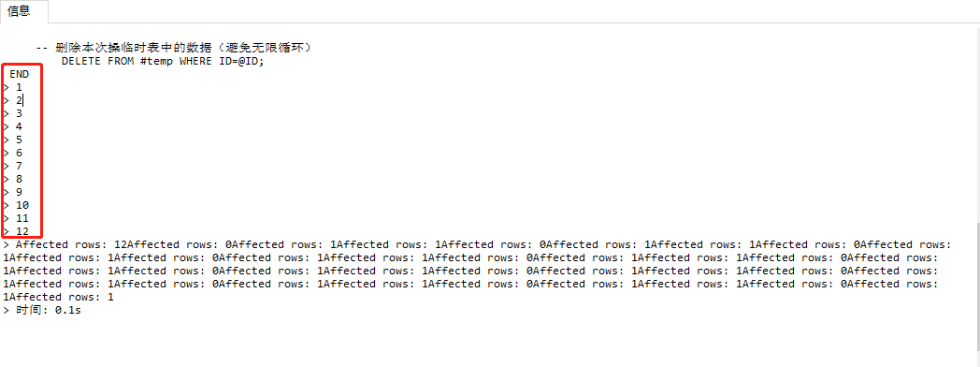Switch to the 信息 tab

click(x=19, y=11)
